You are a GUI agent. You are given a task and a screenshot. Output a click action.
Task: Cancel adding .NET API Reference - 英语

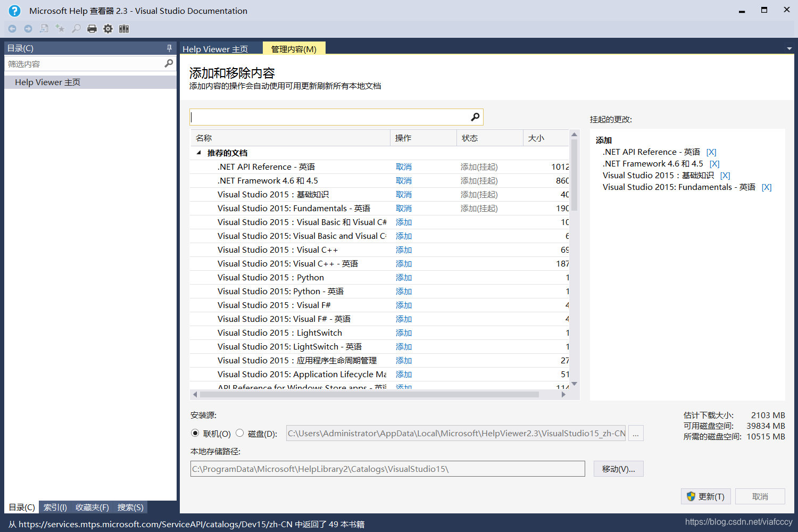pyautogui.click(x=404, y=167)
